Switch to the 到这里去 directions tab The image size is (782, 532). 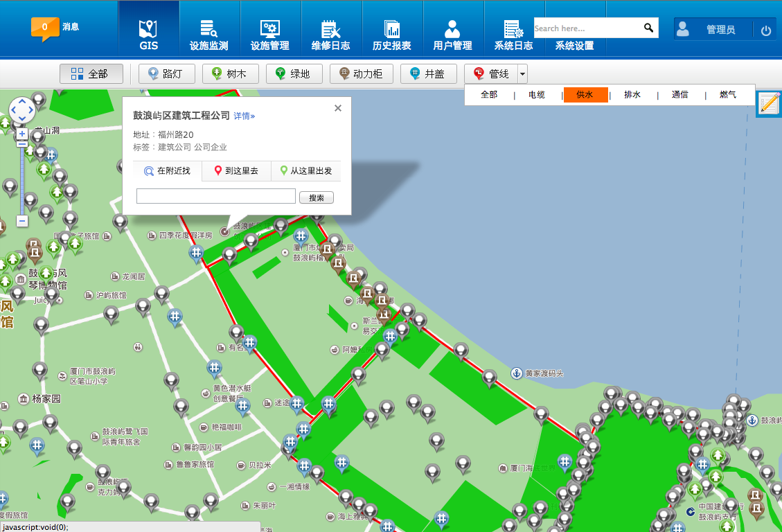(x=236, y=170)
